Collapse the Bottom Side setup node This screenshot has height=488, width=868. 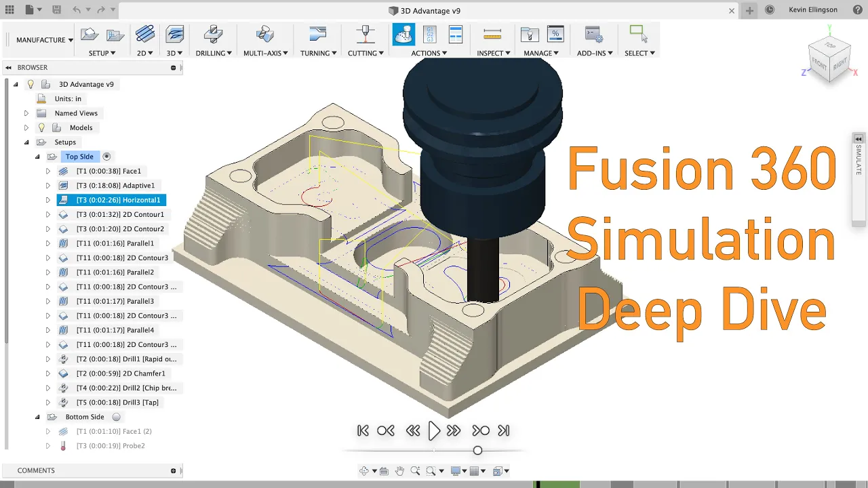(37, 417)
